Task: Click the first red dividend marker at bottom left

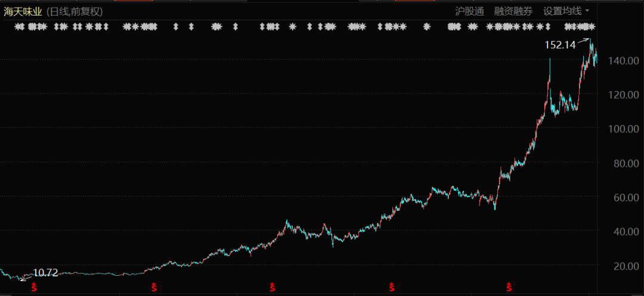Action: point(34,287)
